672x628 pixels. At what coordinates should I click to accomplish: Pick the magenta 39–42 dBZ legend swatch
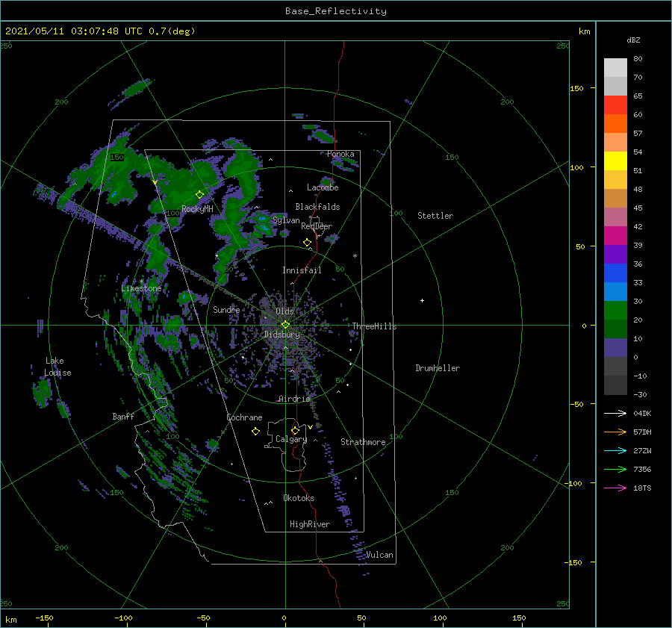[615, 236]
